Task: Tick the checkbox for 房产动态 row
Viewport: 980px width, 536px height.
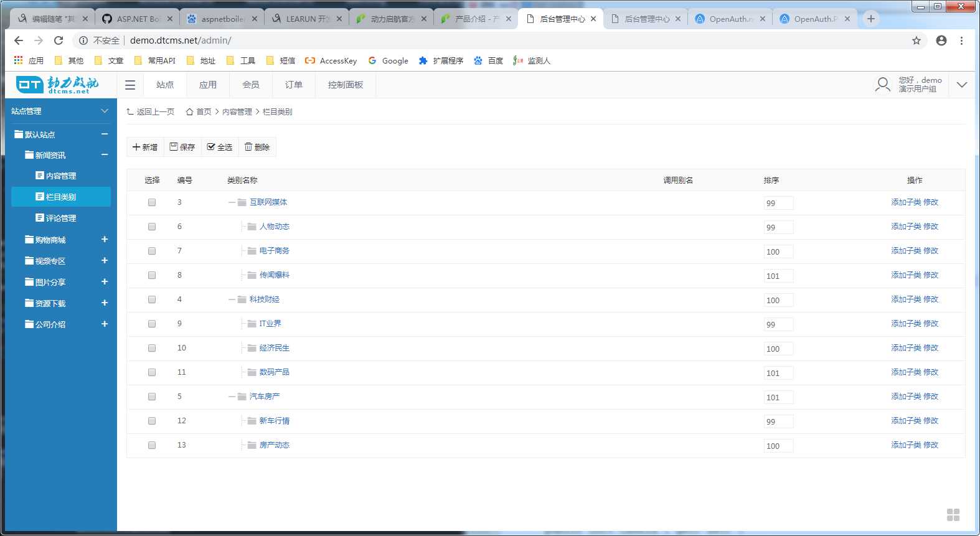Action: coord(152,445)
